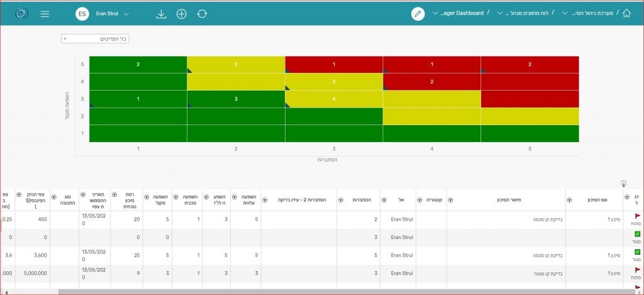Click the plus-circle add icon
The image size is (644, 295).
(x=181, y=14)
